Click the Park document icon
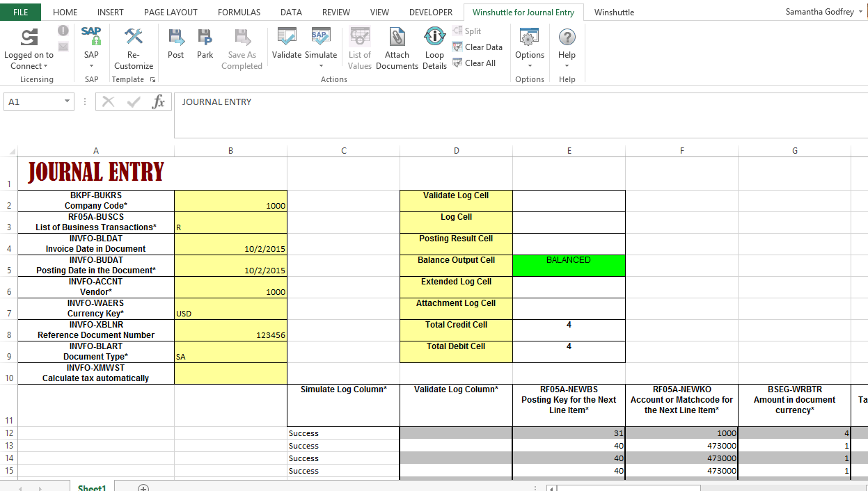The height and width of the screenshot is (491, 868). 205,37
